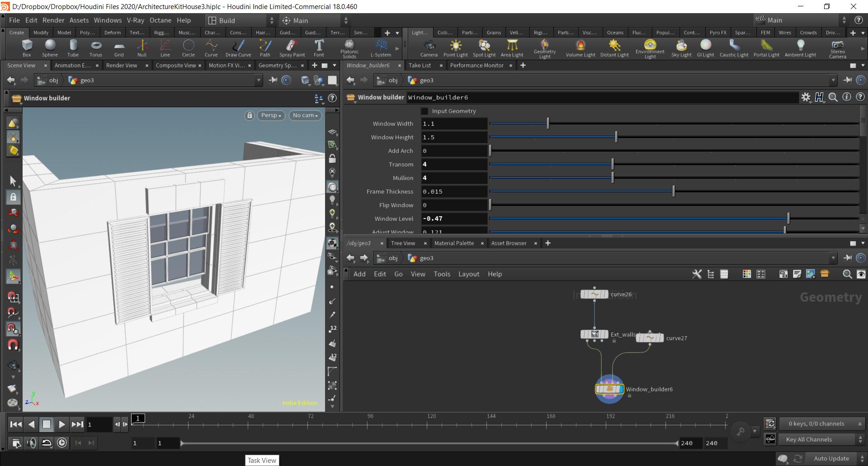This screenshot has width=868, height=466.
Task: Add an Environment Light
Action: click(x=650, y=48)
